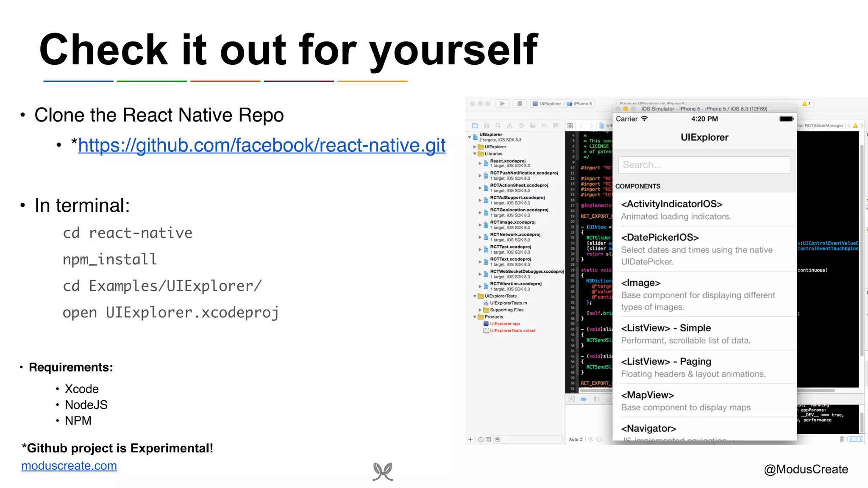Screen dimensions: 868x488
Task: Click the Xcode Stop button
Action: pos(520,103)
